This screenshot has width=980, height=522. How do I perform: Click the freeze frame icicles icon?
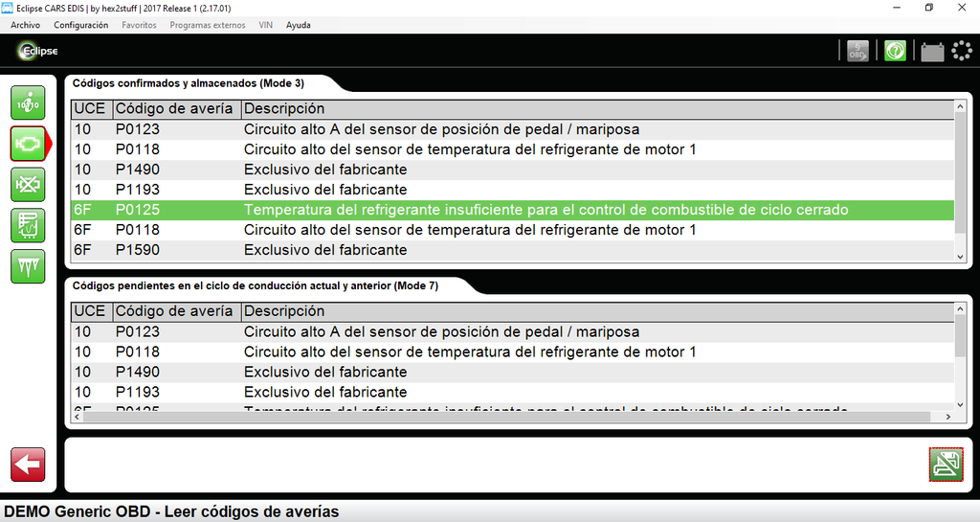(28, 265)
